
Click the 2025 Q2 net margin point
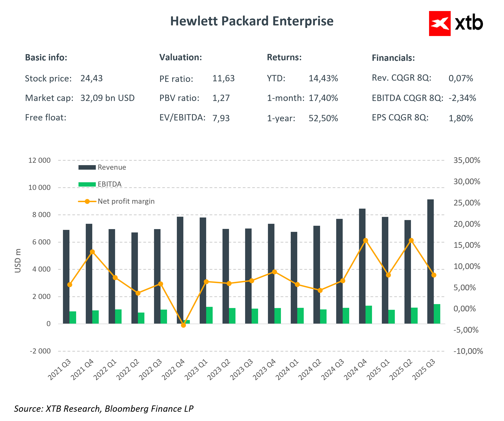click(411, 241)
